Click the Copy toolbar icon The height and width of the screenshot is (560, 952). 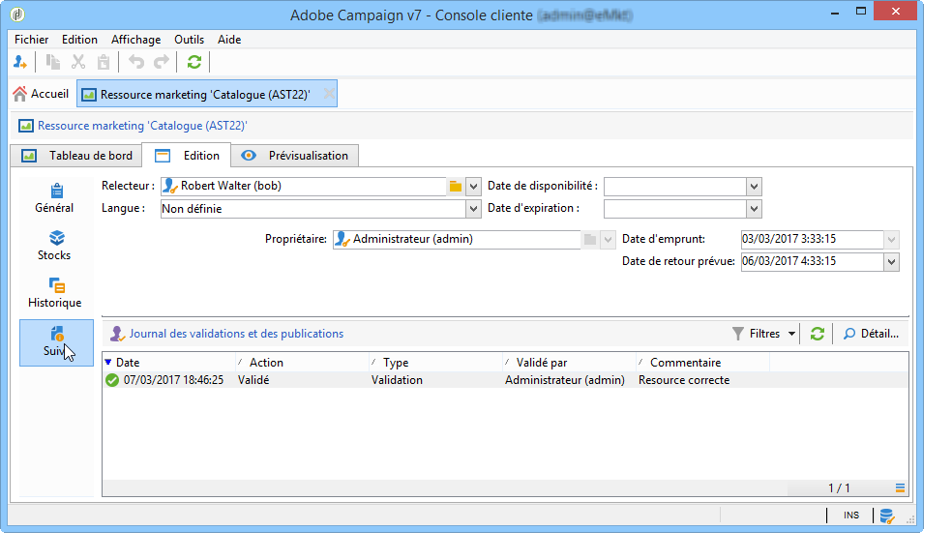click(x=53, y=62)
